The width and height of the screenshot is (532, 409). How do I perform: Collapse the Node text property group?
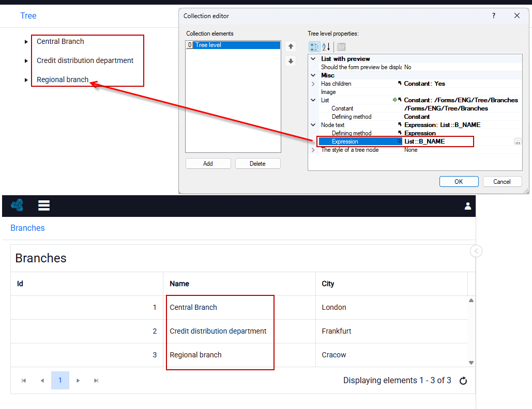(313, 125)
